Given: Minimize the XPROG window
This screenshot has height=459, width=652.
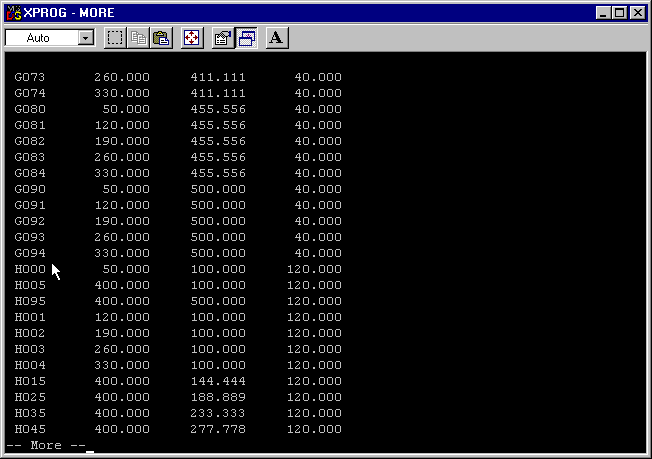Looking at the screenshot, I should click(603, 13).
